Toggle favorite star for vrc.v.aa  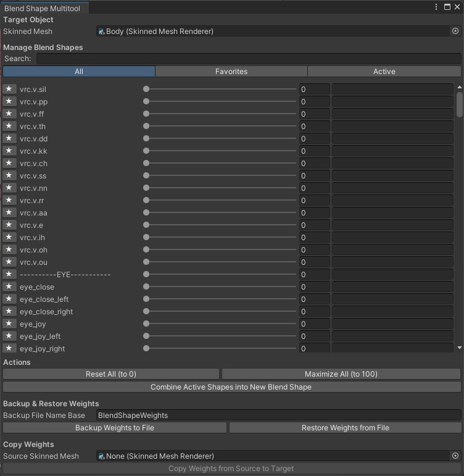tap(9, 212)
